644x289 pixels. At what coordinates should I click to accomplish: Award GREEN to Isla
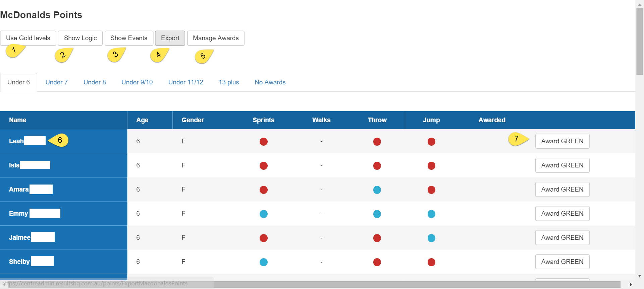coord(562,165)
